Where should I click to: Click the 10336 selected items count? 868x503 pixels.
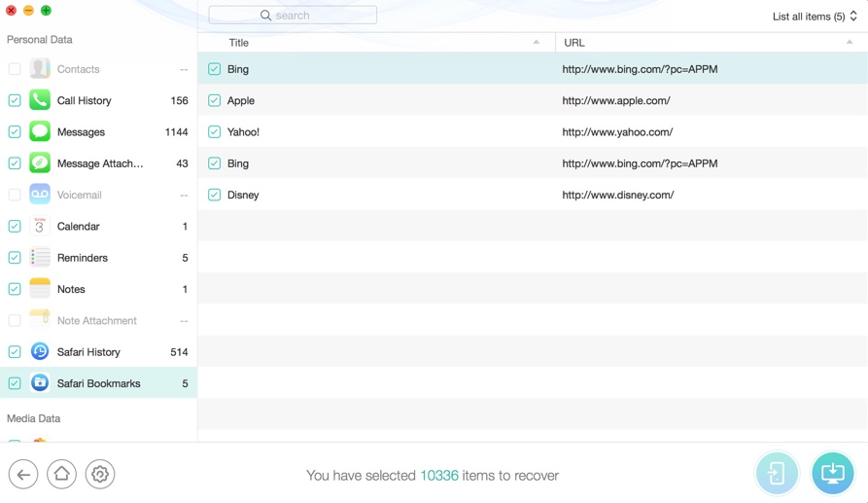(439, 476)
